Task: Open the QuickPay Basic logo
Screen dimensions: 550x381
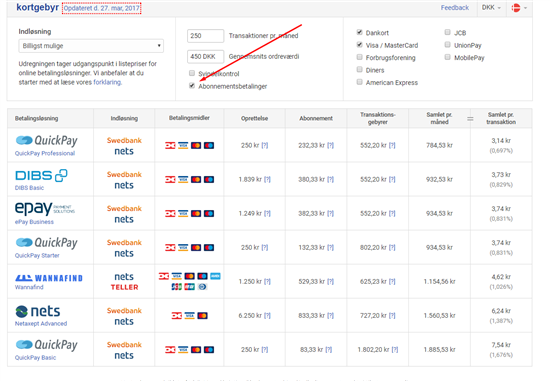Action: [x=47, y=345]
